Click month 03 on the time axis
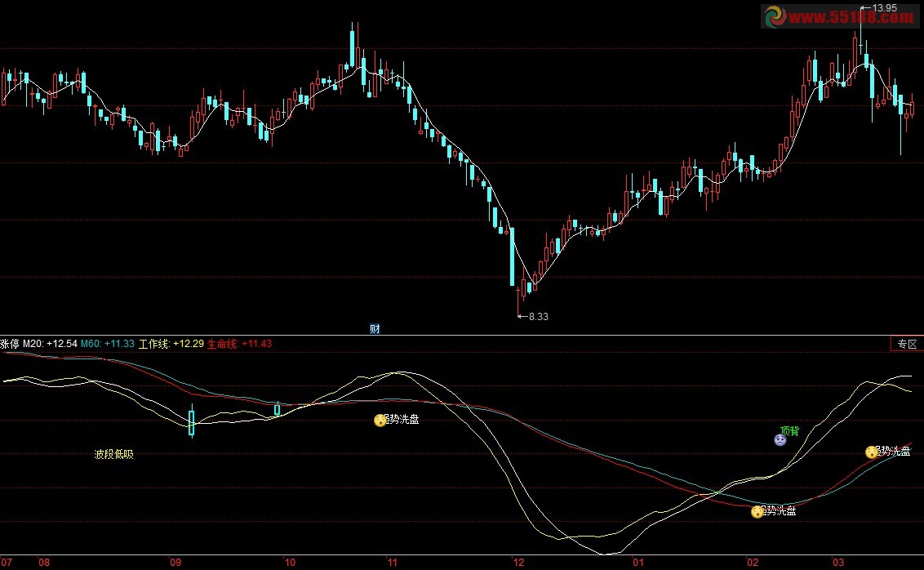Viewport: 924px width, 570px height. pyautogui.click(x=838, y=563)
